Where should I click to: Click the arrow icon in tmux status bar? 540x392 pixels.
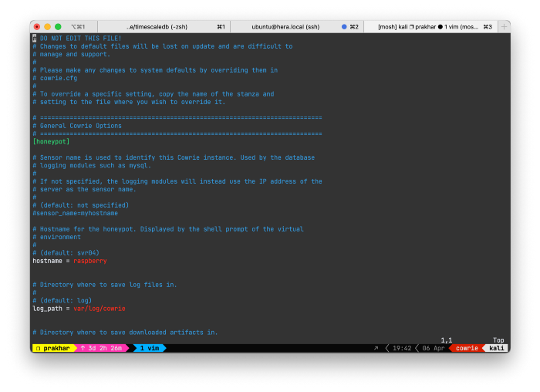[x=376, y=348]
